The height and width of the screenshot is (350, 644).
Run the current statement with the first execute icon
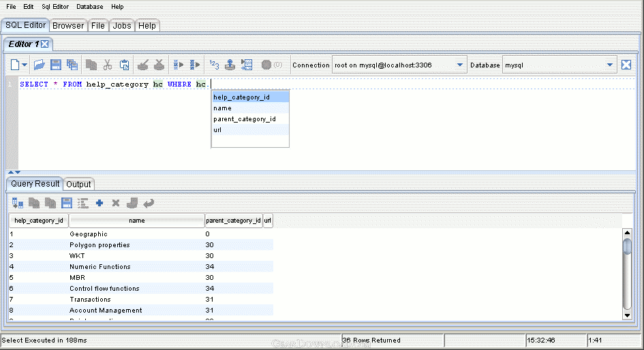point(178,65)
